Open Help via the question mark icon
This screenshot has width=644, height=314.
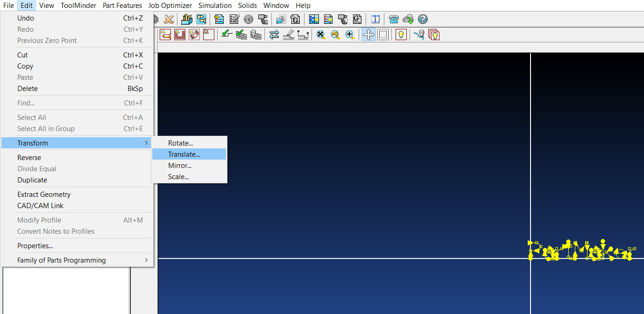pyautogui.click(x=423, y=19)
